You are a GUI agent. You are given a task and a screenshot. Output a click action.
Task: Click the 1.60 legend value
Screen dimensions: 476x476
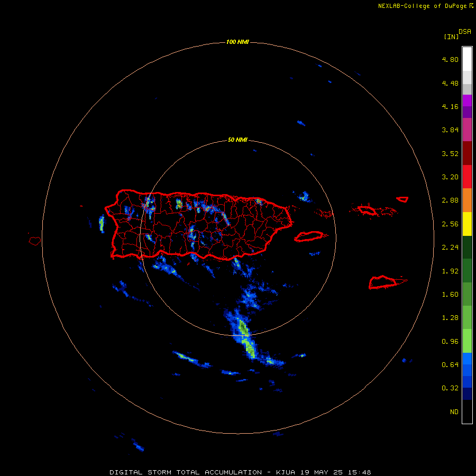pos(450,295)
